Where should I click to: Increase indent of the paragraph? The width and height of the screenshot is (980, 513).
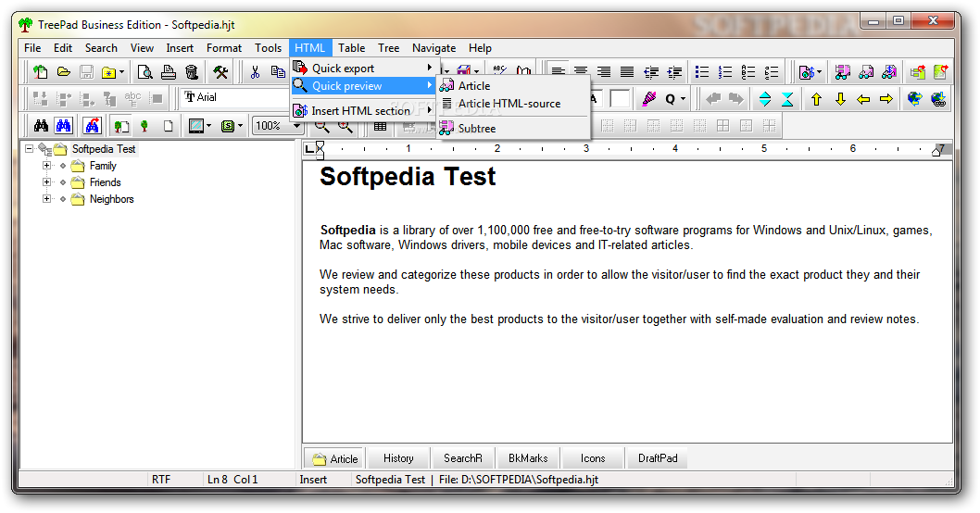pyautogui.click(x=674, y=72)
